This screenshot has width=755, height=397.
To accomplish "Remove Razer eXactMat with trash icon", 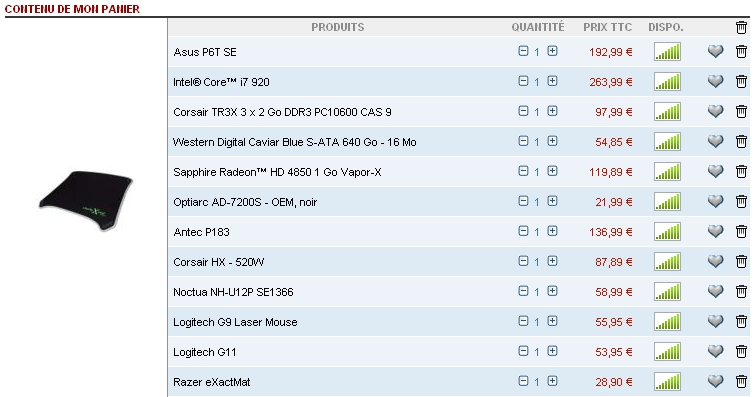I will 741,382.
